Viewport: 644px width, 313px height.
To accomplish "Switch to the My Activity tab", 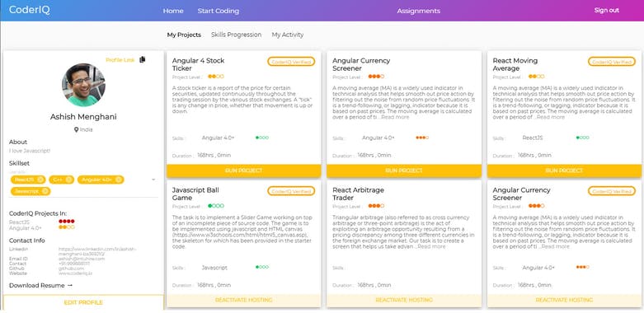I will 288,35.
